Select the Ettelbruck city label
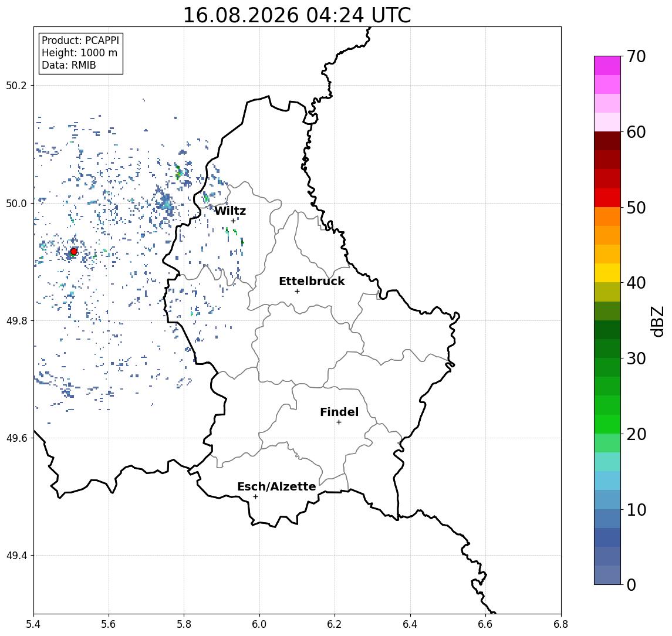 pos(312,281)
